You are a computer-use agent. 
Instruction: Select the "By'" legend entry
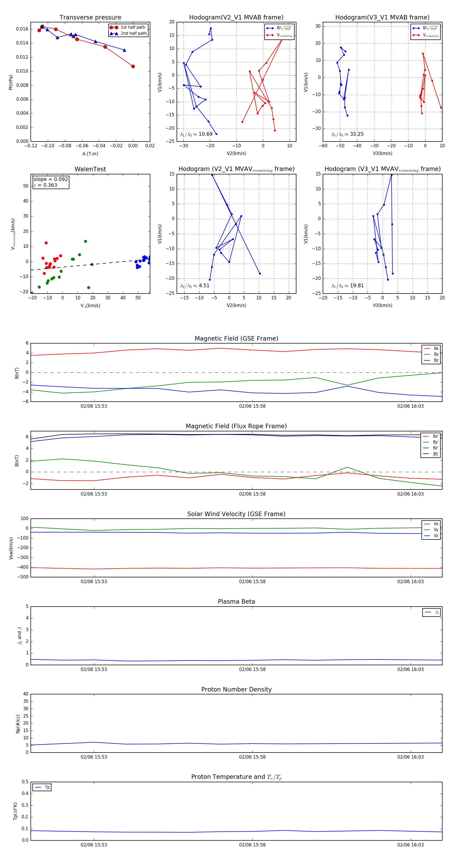tap(431, 442)
